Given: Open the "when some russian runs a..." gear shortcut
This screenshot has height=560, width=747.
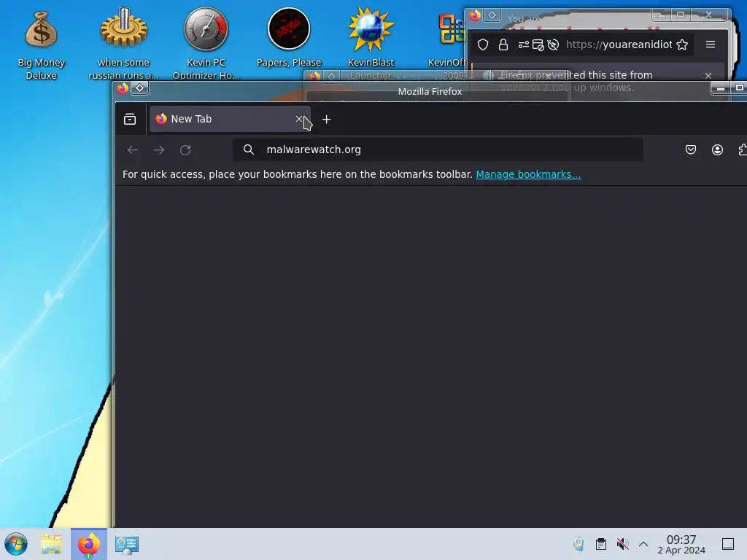Looking at the screenshot, I should pos(123,44).
